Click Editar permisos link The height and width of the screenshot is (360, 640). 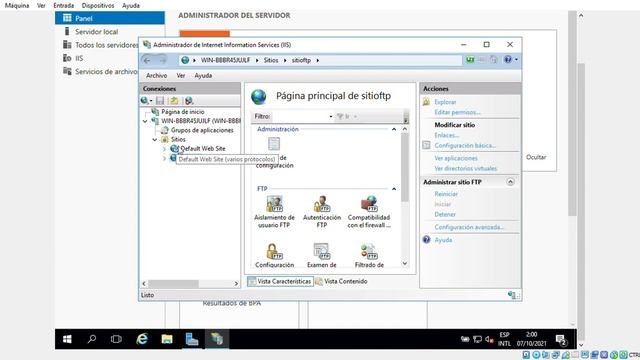click(x=457, y=112)
